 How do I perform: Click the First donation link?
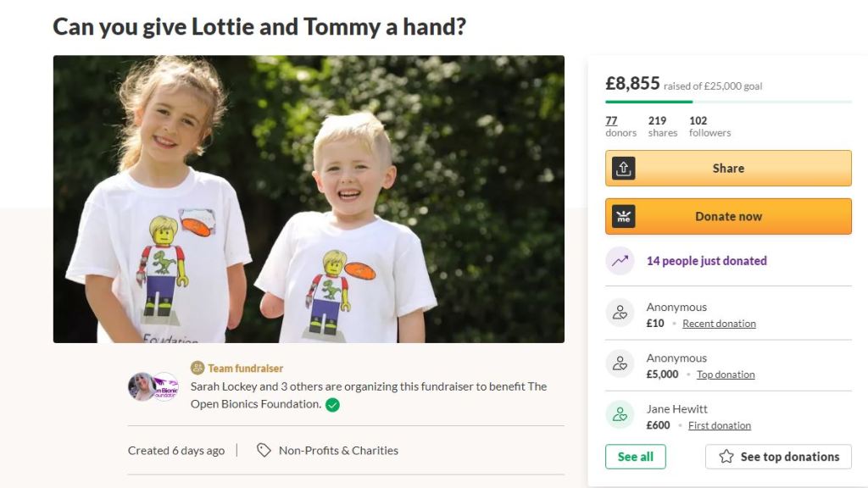point(720,425)
